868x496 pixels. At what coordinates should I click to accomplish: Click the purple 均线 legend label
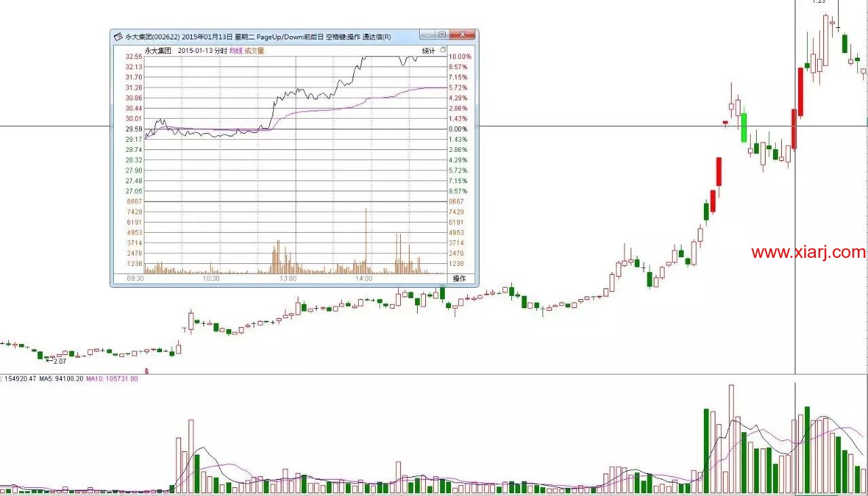point(235,51)
